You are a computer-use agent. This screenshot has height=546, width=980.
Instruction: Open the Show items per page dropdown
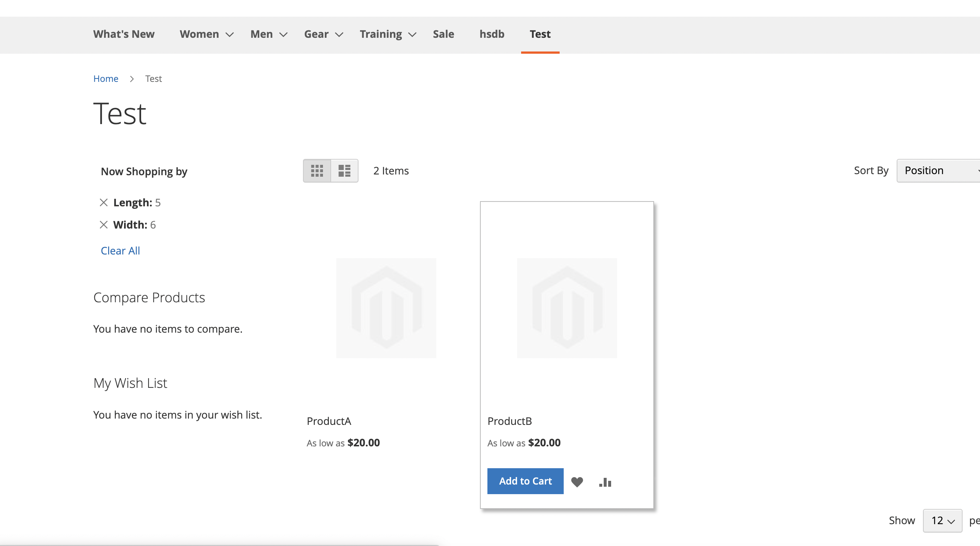pos(941,520)
